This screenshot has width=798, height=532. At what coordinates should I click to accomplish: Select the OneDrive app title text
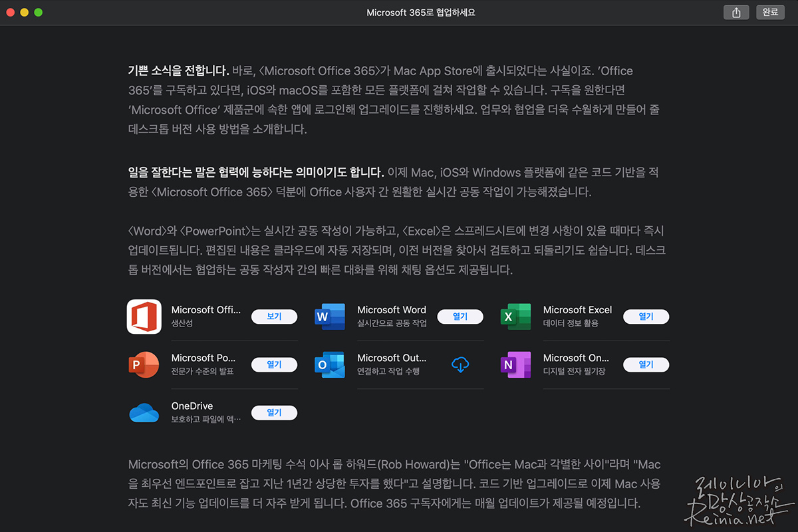192,406
